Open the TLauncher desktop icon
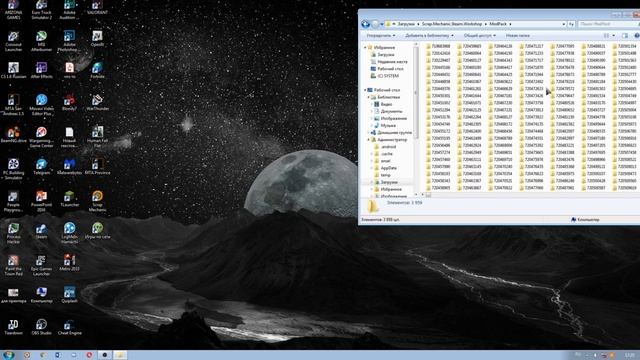This screenshot has width=640, height=360. 69,199
